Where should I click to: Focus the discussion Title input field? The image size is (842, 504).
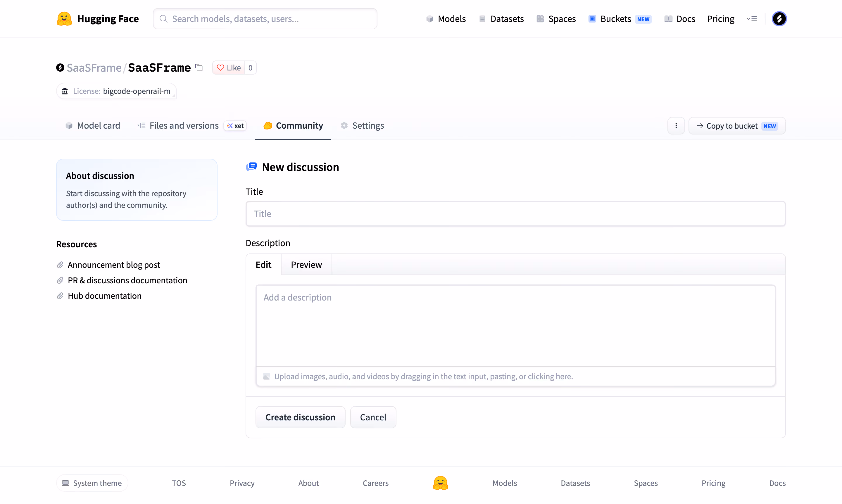click(516, 214)
